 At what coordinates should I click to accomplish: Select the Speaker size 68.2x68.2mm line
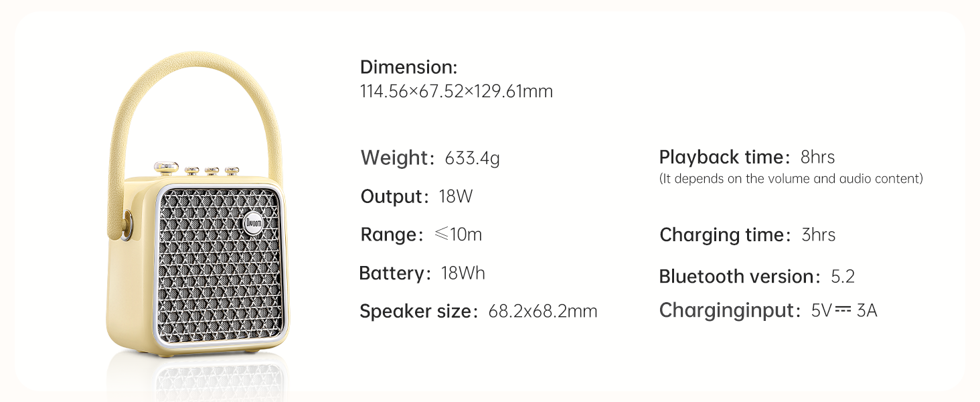[x=478, y=311]
